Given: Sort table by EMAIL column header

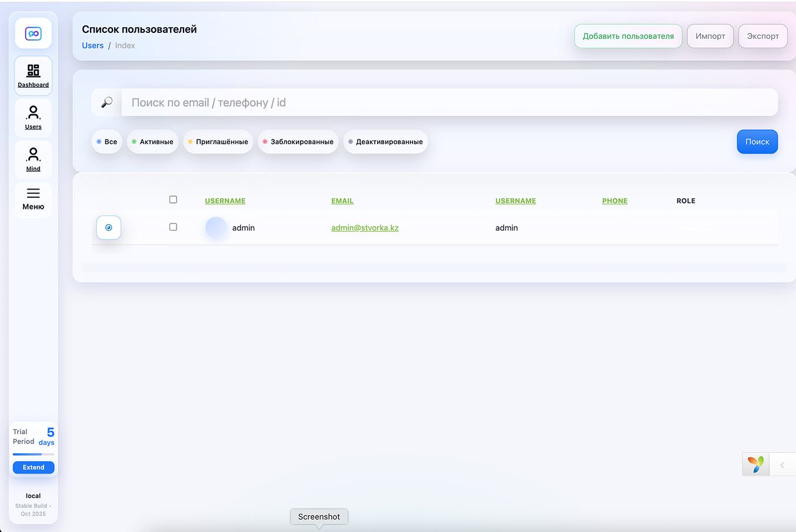Looking at the screenshot, I should [x=342, y=201].
